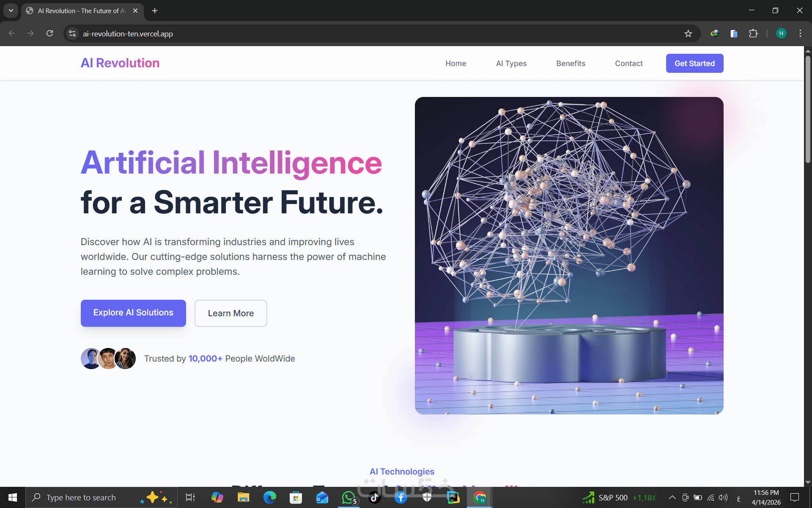This screenshot has height=508, width=812.
Task: Open the browser Extensions puzzle icon
Action: pyautogui.click(x=753, y=33)
